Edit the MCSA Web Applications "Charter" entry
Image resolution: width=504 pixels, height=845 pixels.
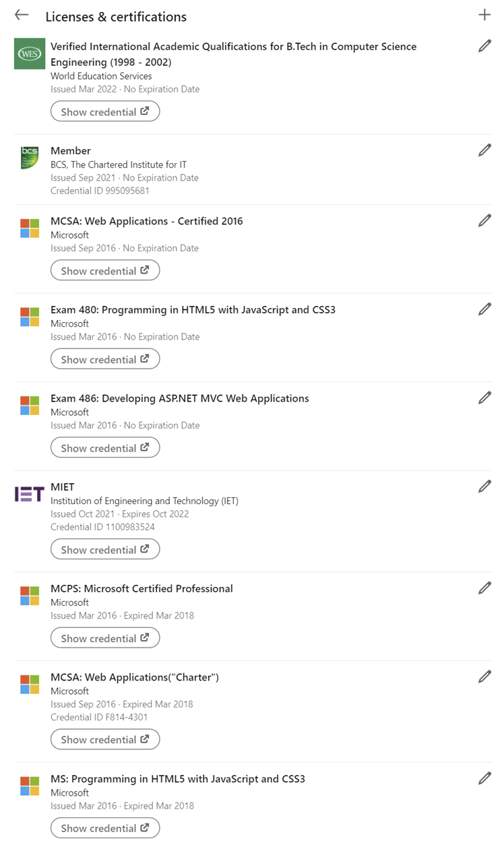tap(484, 677)
